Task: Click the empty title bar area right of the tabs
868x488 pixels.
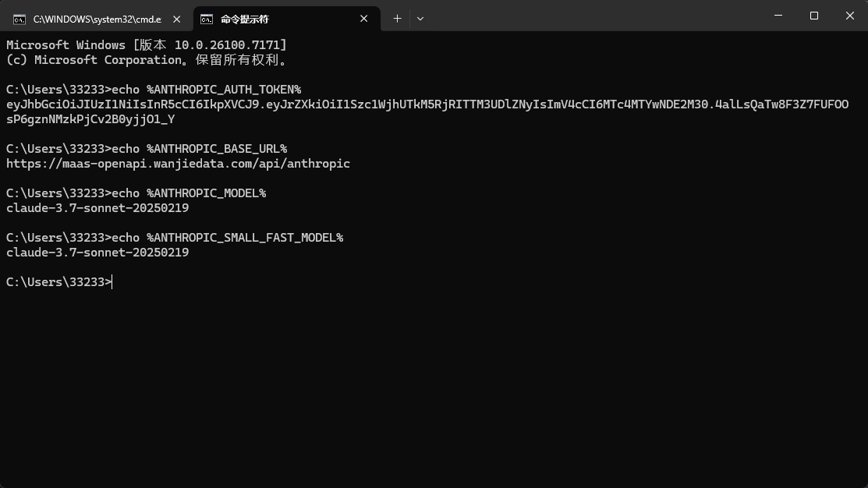Action: (x=595, y=16)
